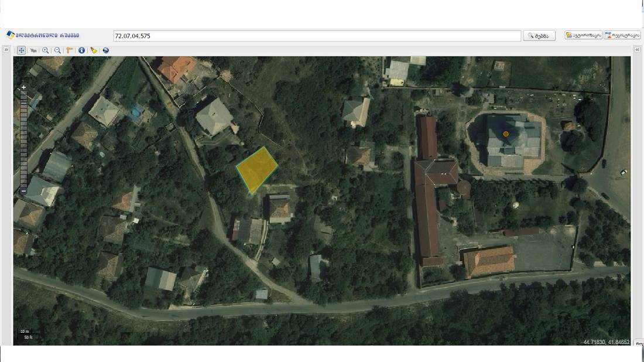Clear map selection with the broom icon
Viewport: 644px width, 362px height.
pos(94,50)
